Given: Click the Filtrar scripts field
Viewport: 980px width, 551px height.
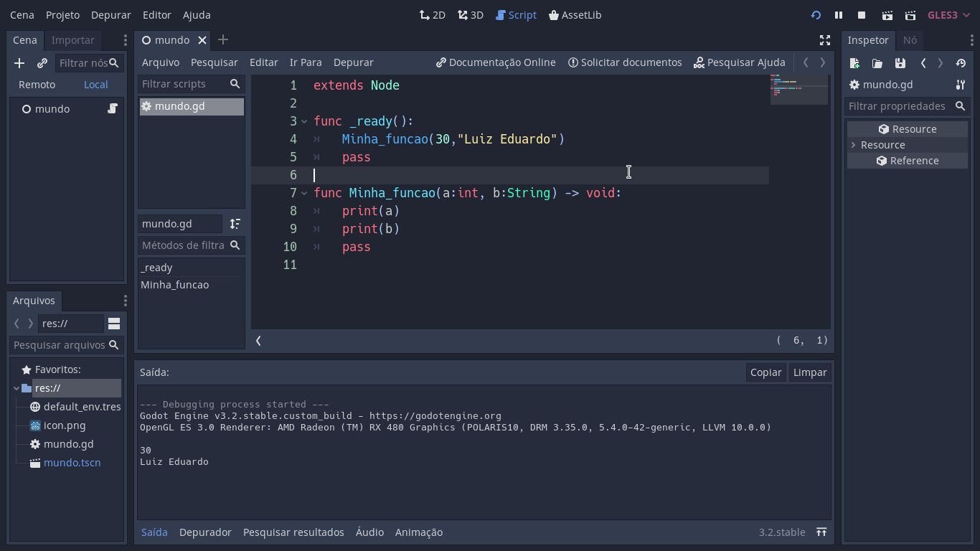Looking at the screenshot, I should [x=191, y=84].
